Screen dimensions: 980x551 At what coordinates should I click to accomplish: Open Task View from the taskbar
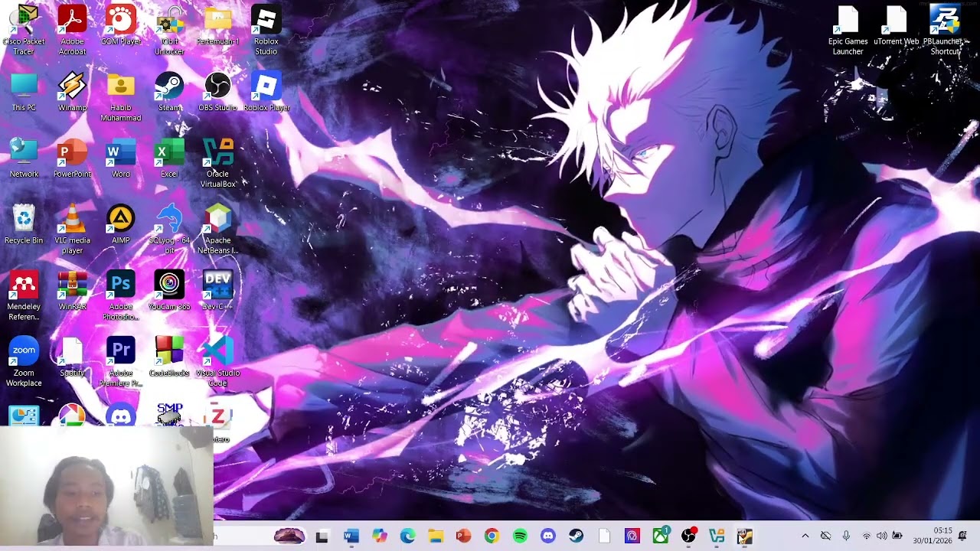tap(322, 536)
